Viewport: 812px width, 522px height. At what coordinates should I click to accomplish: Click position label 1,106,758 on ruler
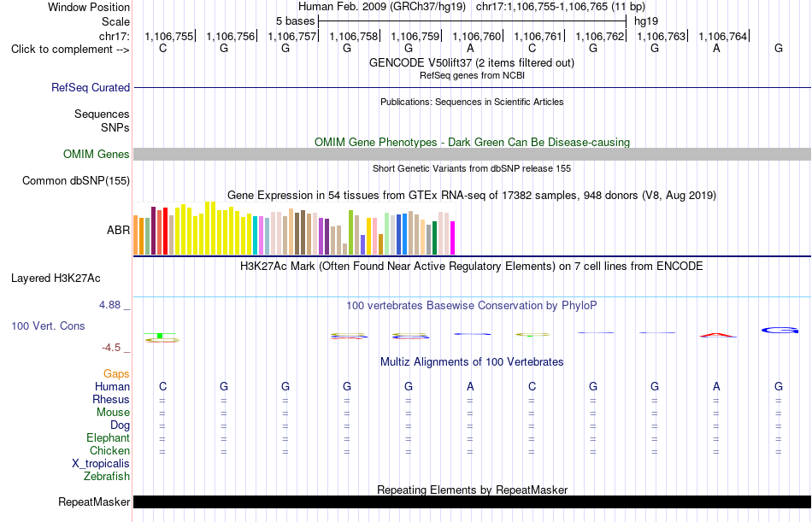(x=354, y=36)
